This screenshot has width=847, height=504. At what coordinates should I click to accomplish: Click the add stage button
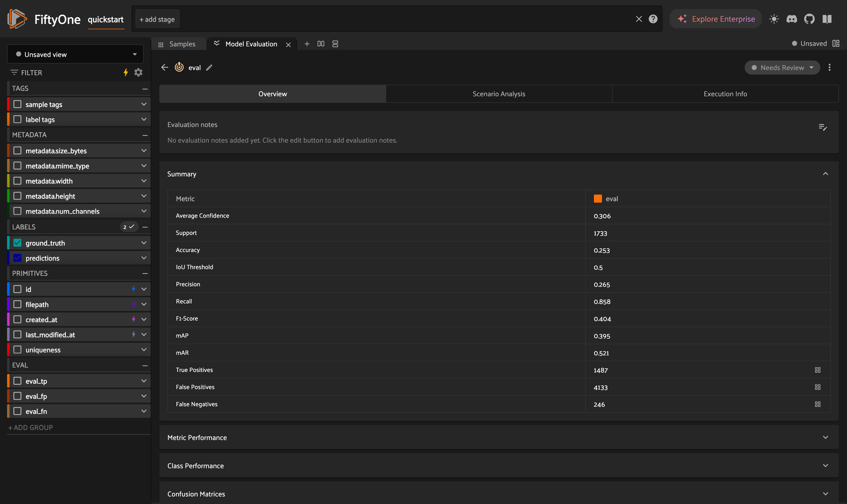[x=157, y=19]
